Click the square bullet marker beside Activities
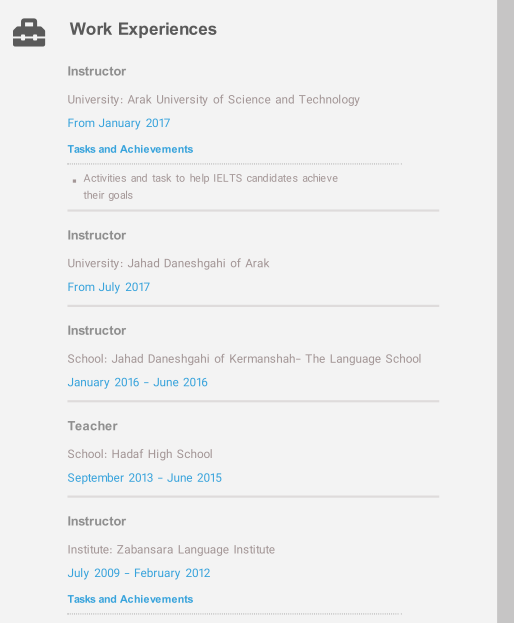 74,181
